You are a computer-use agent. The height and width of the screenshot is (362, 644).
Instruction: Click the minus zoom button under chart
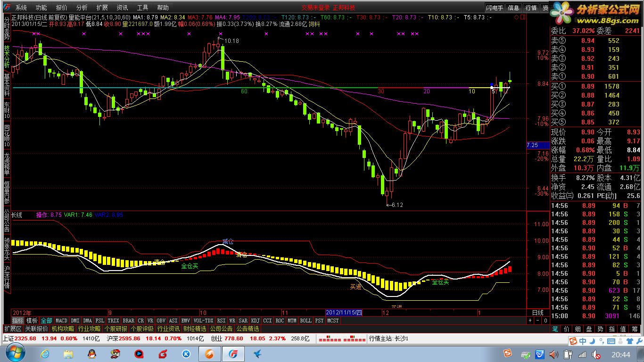538,321
